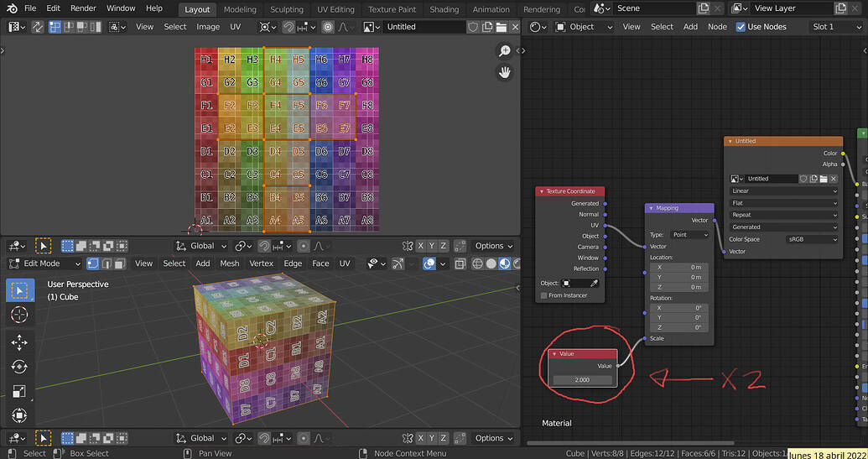Click the View Layer name field

[793, 8]
